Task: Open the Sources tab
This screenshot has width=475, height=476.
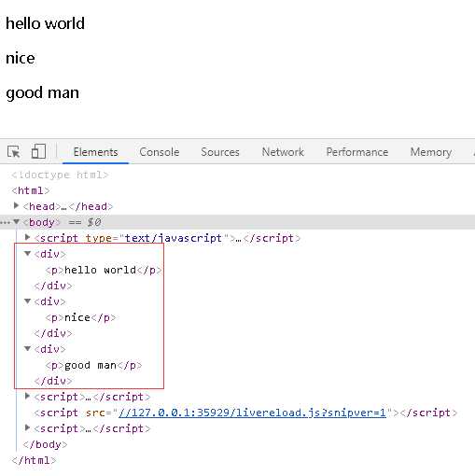Action: (x=220, y=152)
